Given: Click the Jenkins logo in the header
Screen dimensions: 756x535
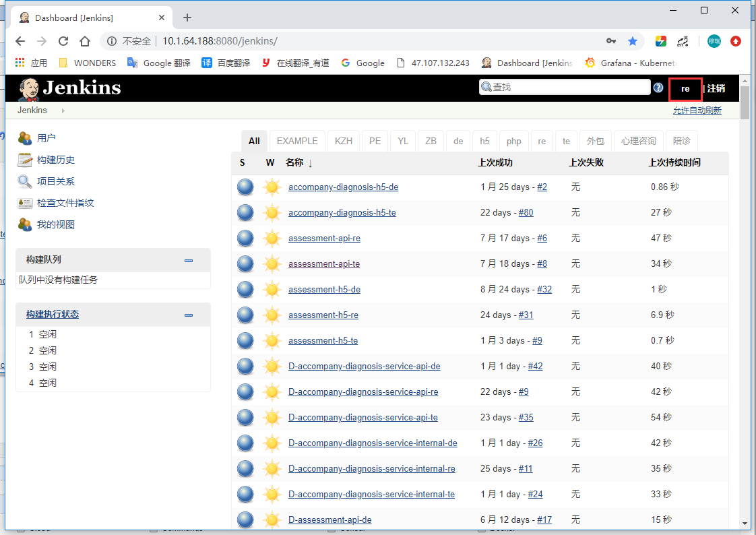Looking at the screenshot, I should (69, 89).
